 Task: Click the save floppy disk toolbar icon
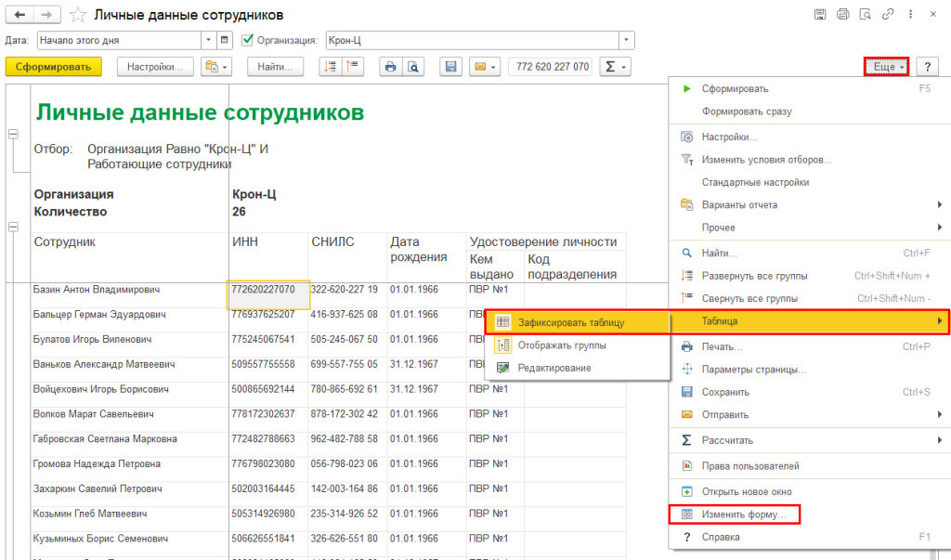tap(450, 67)
